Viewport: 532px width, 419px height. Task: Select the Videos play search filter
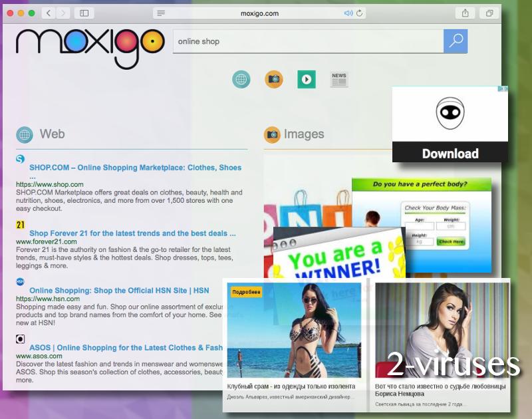pos(307,79)
